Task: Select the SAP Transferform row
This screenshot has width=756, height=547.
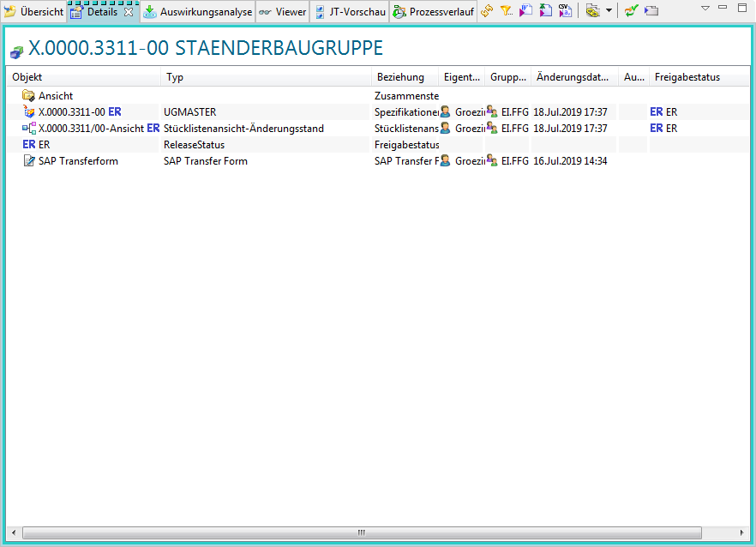Action: tap(77, 161)
